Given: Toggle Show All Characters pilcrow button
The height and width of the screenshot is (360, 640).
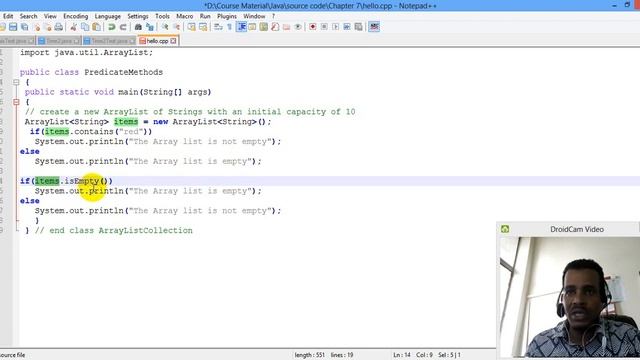Looking at the screenshot, I should (x=229, y=27).
